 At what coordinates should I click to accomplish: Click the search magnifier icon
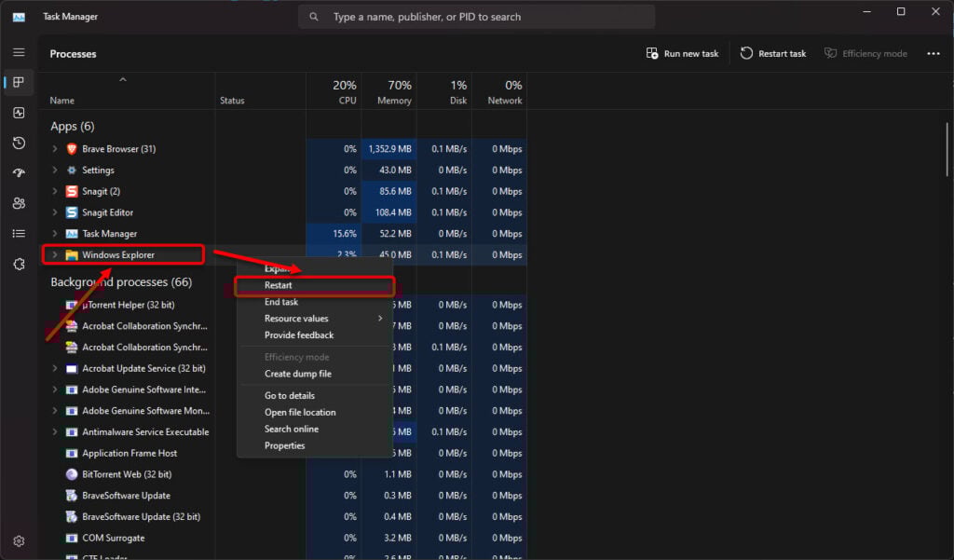[x=314, y=17]
